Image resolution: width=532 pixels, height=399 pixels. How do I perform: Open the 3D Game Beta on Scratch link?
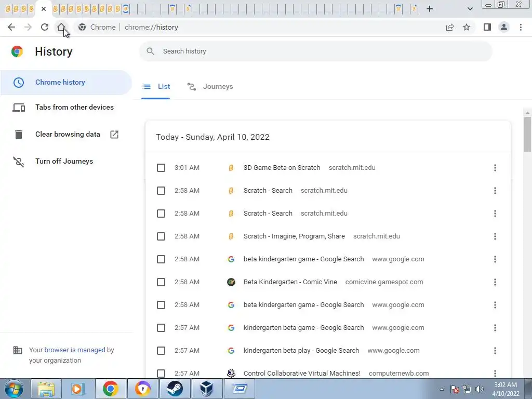coord(282,168)
